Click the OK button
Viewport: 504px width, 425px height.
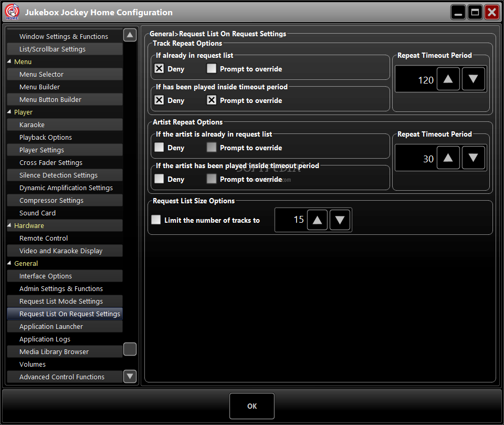coord(252,406)
